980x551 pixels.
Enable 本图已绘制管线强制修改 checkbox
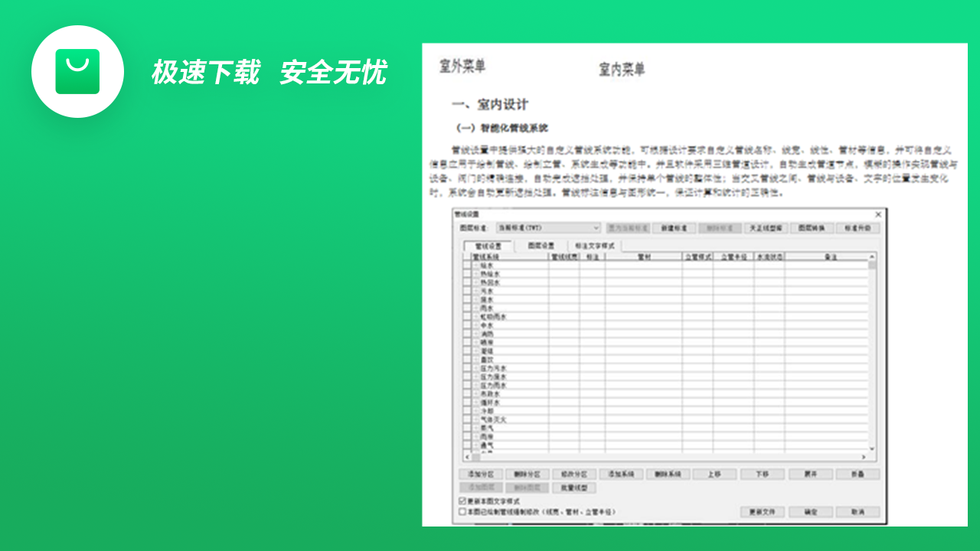click(462, 511)
